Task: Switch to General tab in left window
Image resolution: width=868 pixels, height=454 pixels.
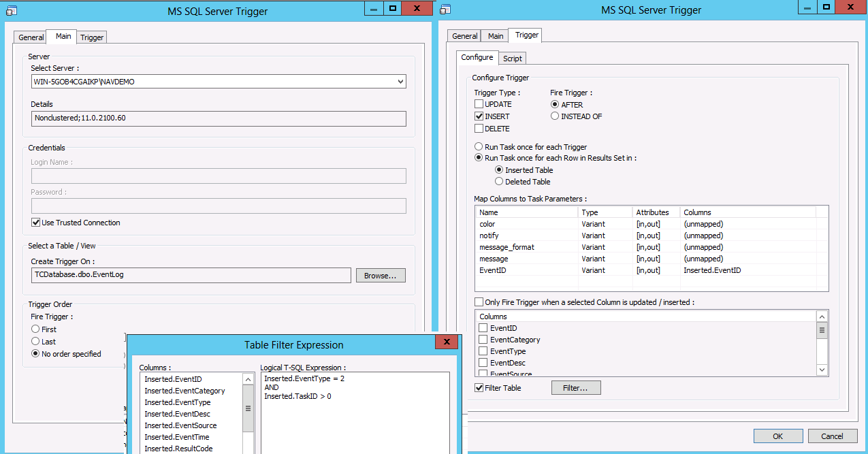Action: (31, 37)
